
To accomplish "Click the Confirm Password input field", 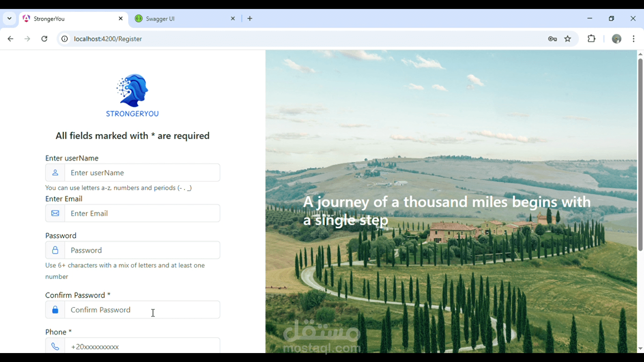I will (x=142, y=310).
